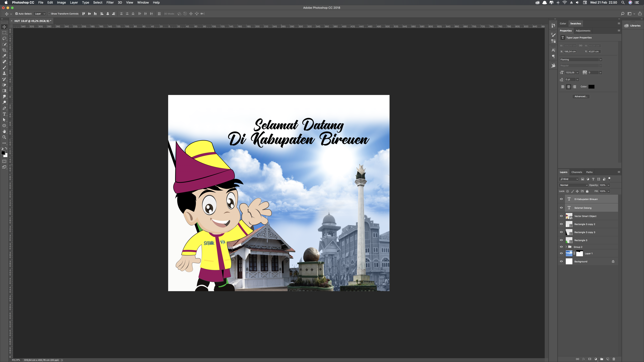Select the Zoom tool
Screen dimensions: 644x362
[x=4, y=137]
